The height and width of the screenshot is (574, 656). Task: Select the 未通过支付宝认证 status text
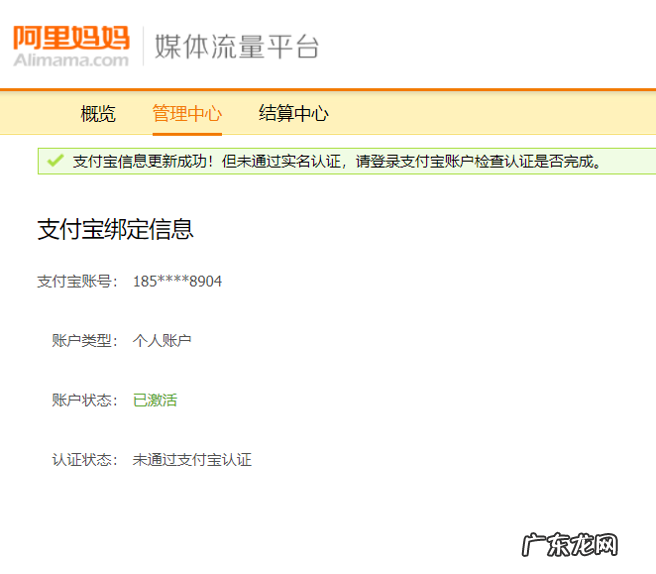[x=192, y=460]
